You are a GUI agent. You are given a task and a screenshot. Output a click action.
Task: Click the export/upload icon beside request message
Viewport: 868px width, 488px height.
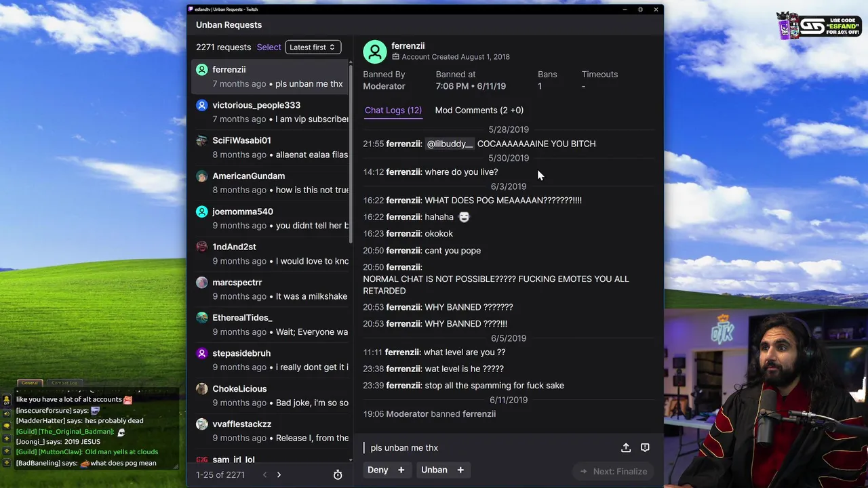click(x=626, y=447)
